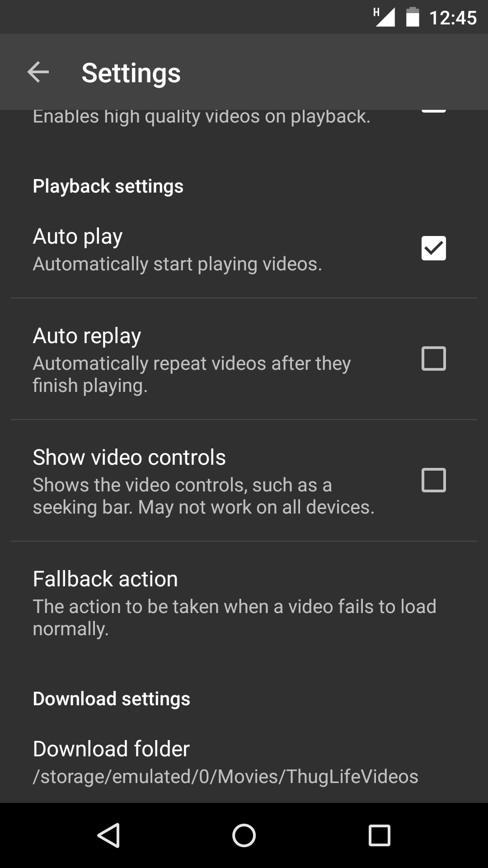Viewport: 488px width, 868px height.
Task: Uncheck the Auto play checkbox
Action: 434,248
